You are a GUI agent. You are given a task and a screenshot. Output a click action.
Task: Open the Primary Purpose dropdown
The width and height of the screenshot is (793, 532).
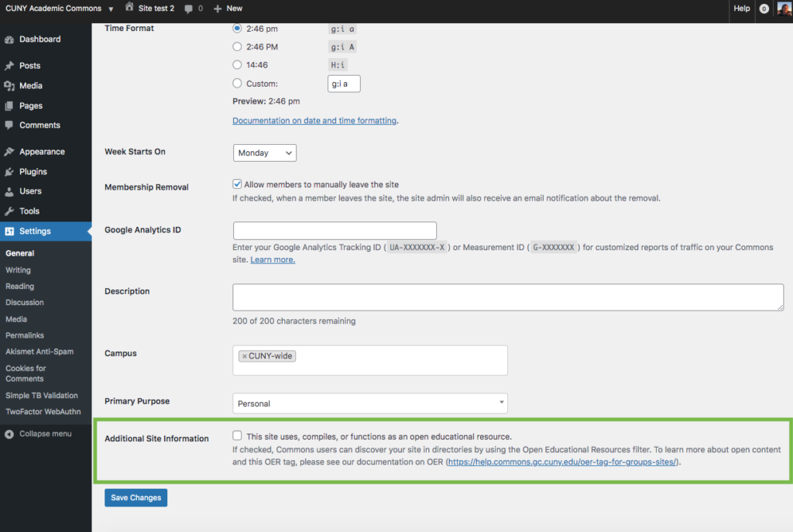(369, 403)
